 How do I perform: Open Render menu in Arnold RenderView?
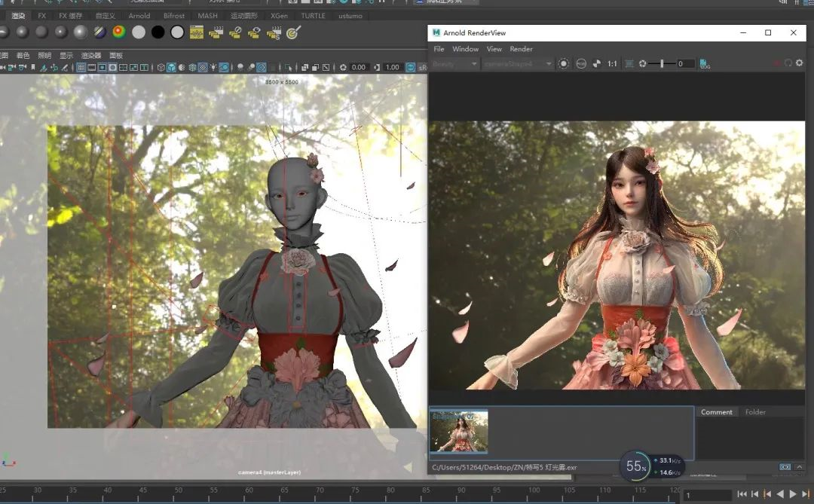pyautogui.click(x=522, y=49)
